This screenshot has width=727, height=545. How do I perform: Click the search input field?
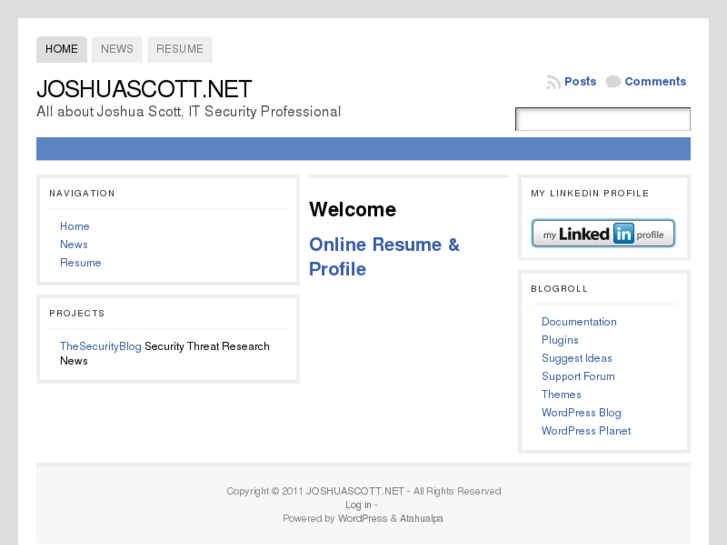point(603,119)
